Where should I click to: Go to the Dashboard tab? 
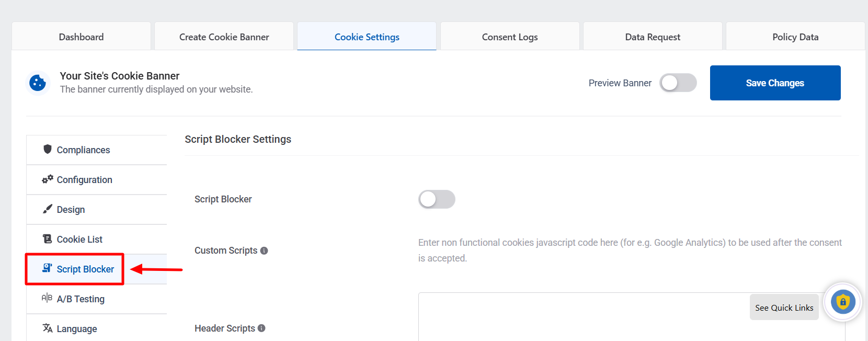pyautogui.click(x=81, y=37)
